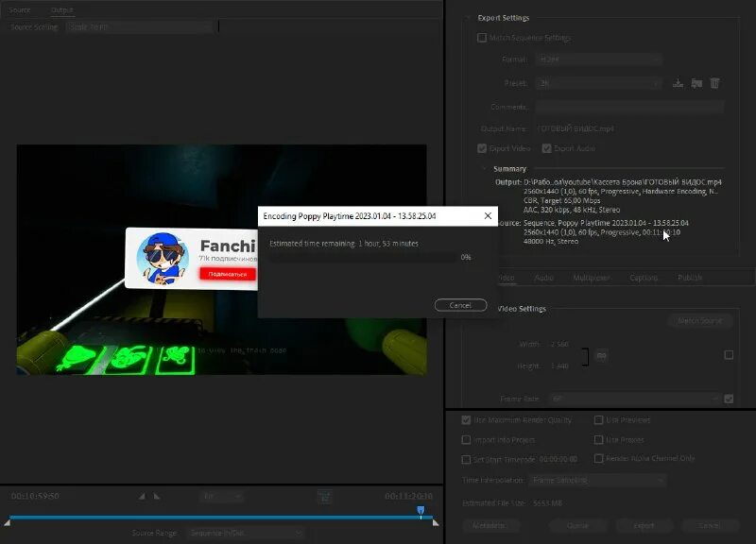
Task: Click the import preset folder icon
Action: [696, 83]
